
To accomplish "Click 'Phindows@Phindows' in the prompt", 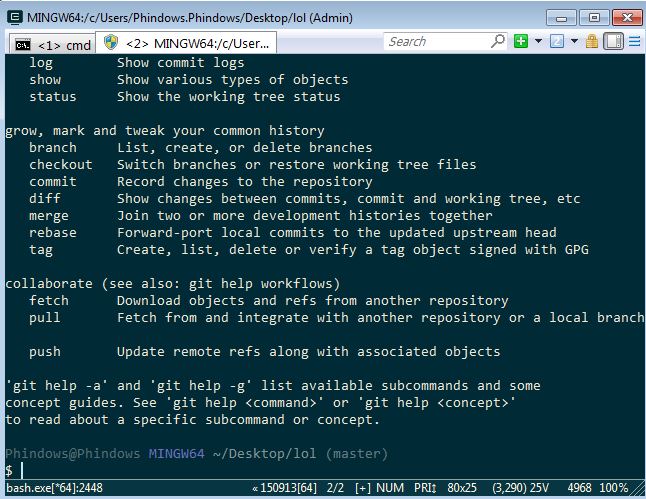I will [x=73, y=454].
